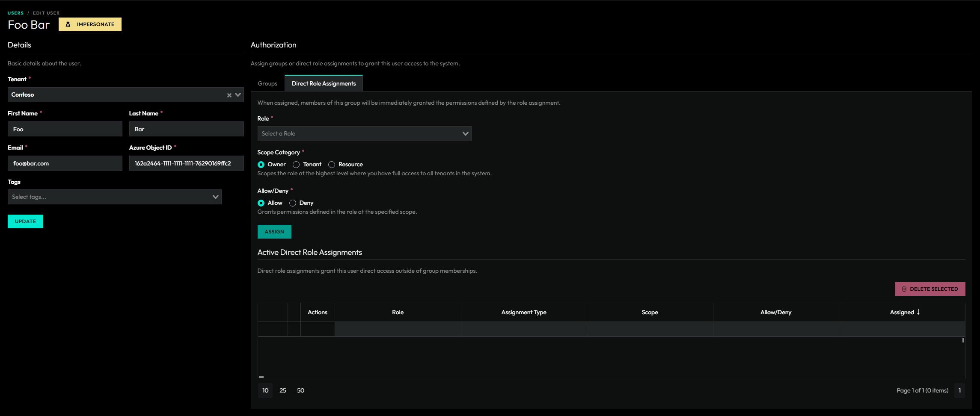Go to Users breadcrumb link

15,13
